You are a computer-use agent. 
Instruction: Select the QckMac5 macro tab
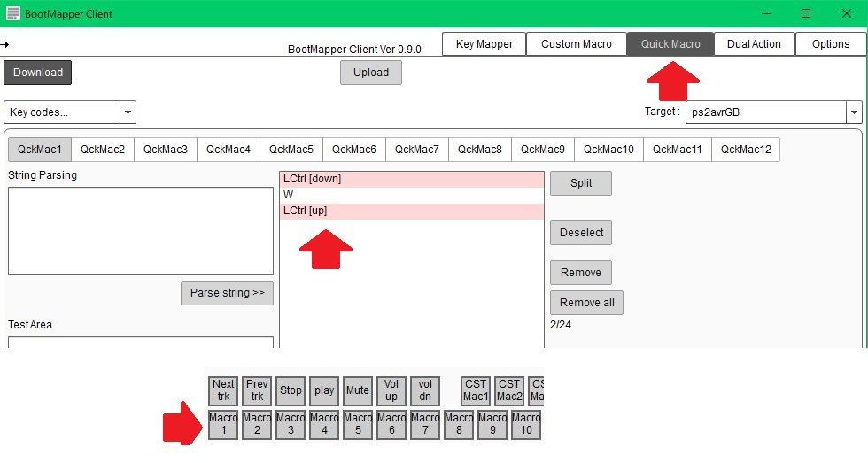(291, 150)
